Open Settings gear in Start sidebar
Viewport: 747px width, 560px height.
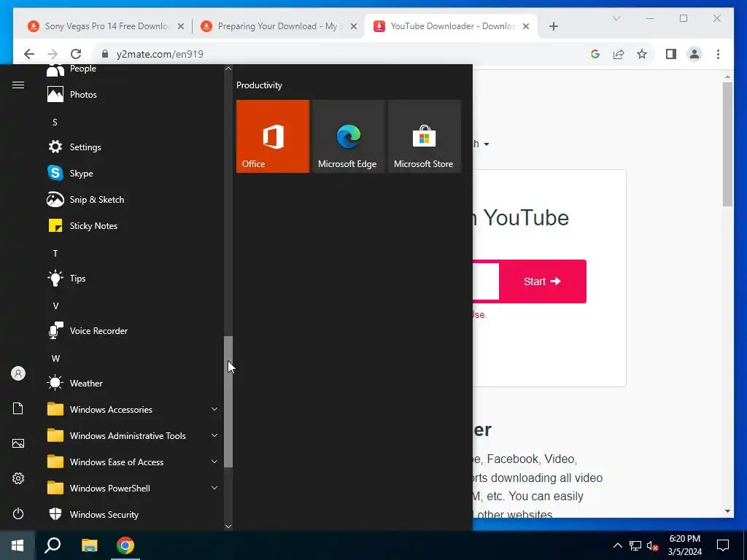coord(18,478)
